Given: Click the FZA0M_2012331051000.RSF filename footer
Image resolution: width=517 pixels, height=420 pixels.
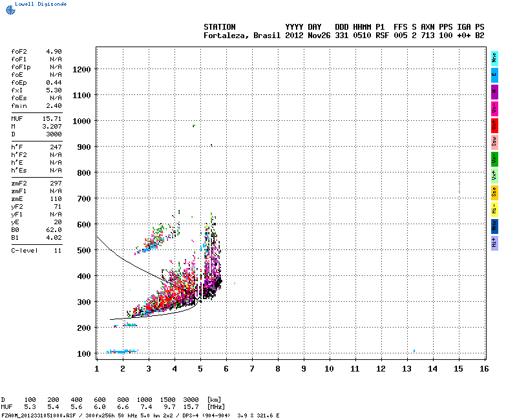Looking at the screenshot, I should coord(39,415).
